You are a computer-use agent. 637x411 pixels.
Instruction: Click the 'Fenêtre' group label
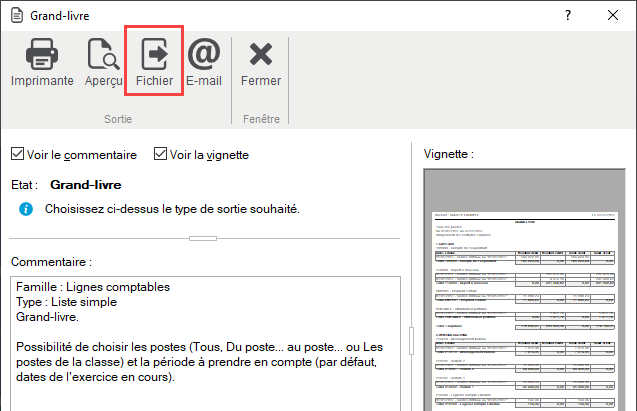pos(261,119)
